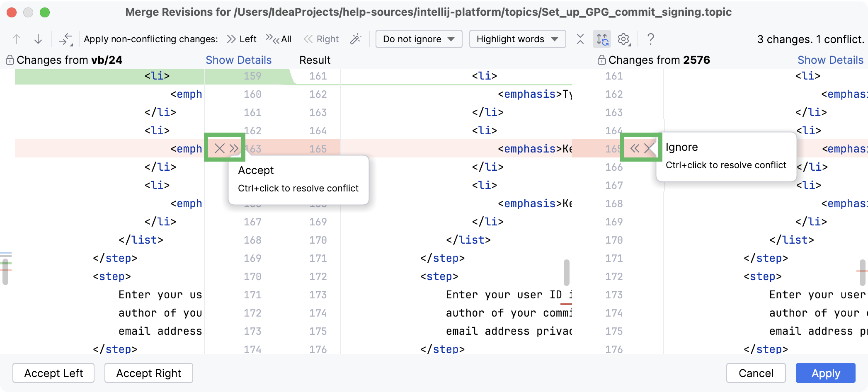Click the compare contents arrows icon

click(x=65, y=39)
